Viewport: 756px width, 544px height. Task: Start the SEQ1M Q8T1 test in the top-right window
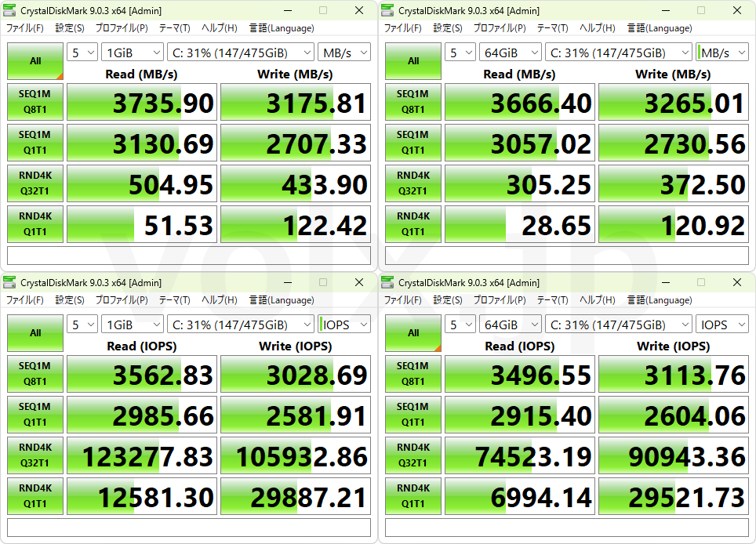(x=413, y=102)
